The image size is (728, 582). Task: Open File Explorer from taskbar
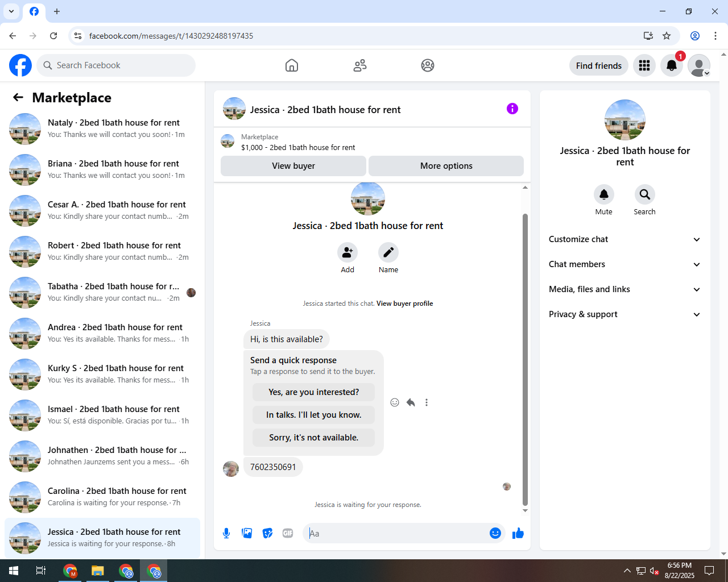tap(98, 571)
